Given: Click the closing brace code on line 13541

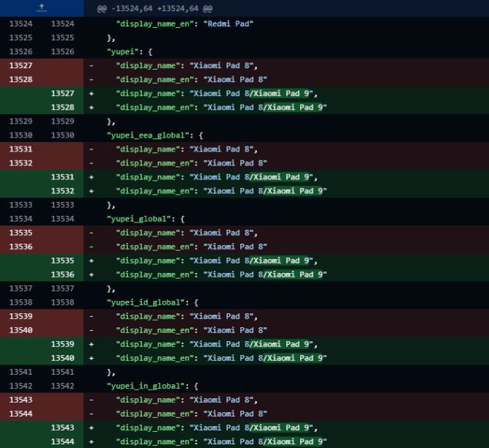Looking at the screenshot, I should pos(111,372).
